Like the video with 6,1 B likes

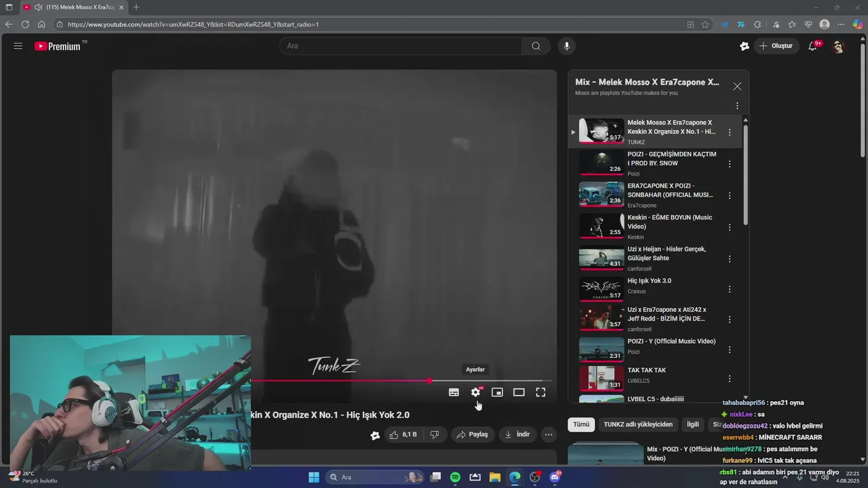(x=403, y=434)
